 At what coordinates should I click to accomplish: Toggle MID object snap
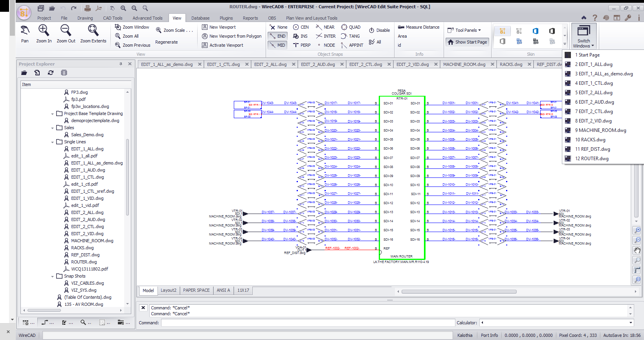[x=277, y=45]
